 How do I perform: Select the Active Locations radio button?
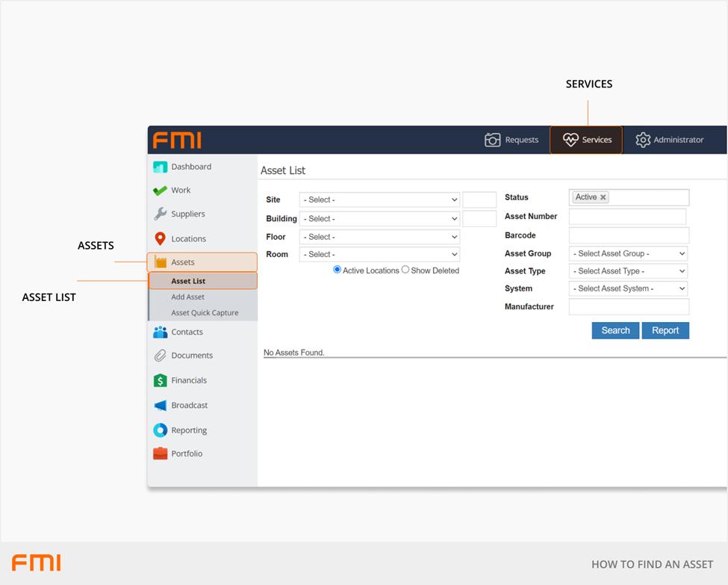coord(337,270)
